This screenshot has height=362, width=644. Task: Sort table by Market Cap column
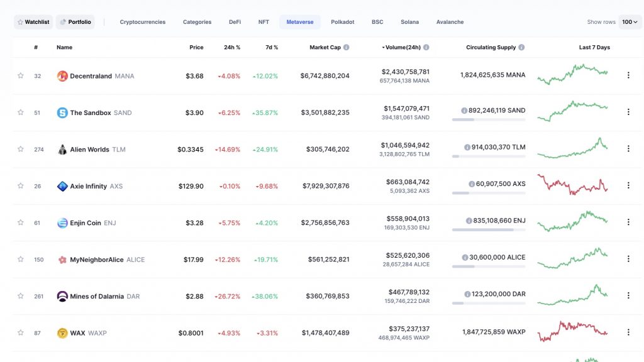325,47
